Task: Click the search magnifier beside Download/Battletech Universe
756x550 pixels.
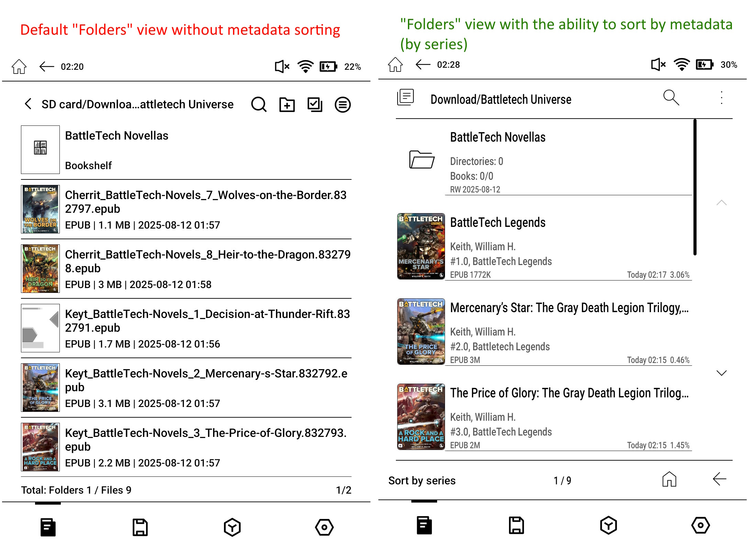Action: (671, 98)
